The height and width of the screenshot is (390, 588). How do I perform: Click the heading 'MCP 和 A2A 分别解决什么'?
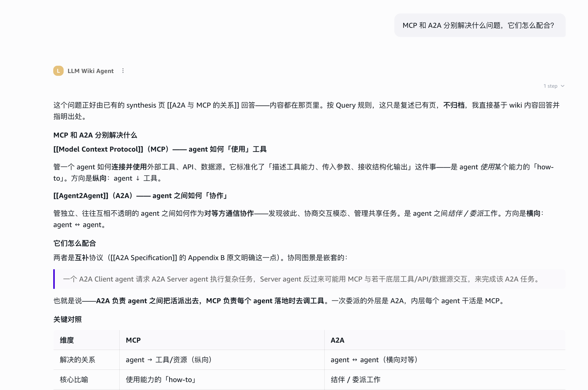95,135
